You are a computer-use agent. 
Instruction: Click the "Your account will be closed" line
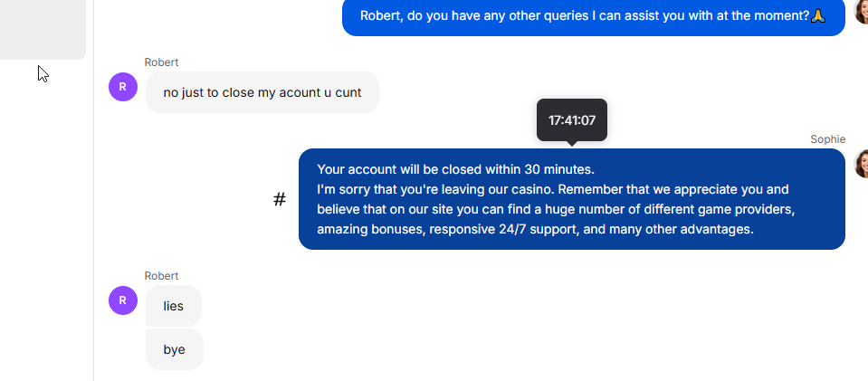[455, 169]
